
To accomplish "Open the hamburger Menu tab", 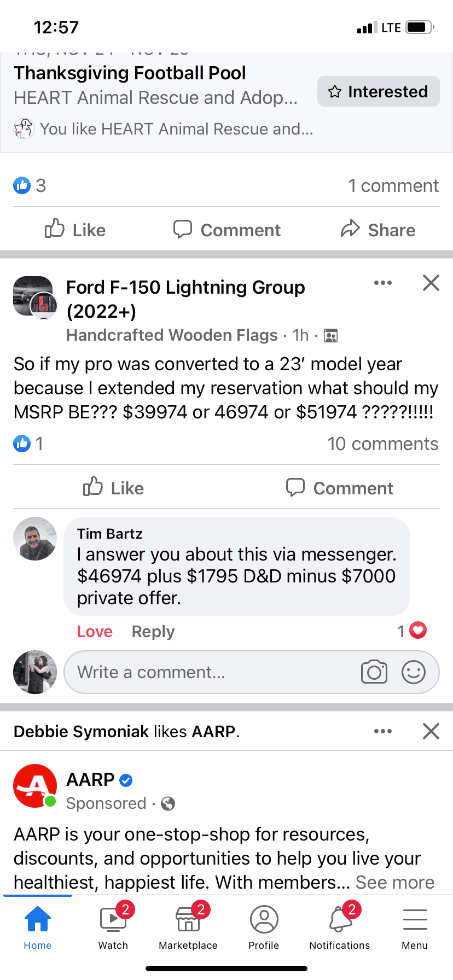I will click(x=415, y=925).
